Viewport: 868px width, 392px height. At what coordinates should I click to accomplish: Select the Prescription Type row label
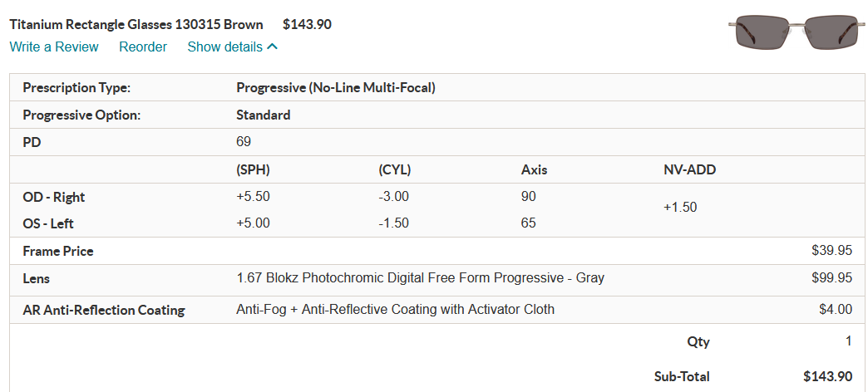coord(76,87)
